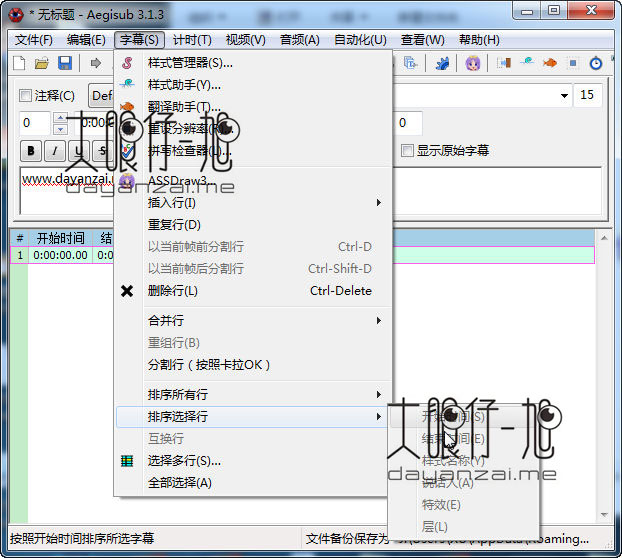Open ASSDraw3 from the toolbar girl icon
Viewport: 622px width, 558px height.
click(x=472, y=63)
